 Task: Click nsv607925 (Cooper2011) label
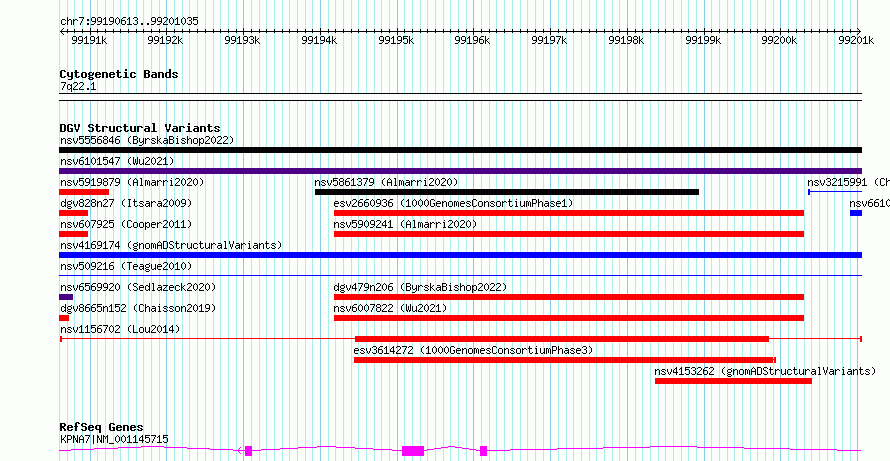point(126,224)
